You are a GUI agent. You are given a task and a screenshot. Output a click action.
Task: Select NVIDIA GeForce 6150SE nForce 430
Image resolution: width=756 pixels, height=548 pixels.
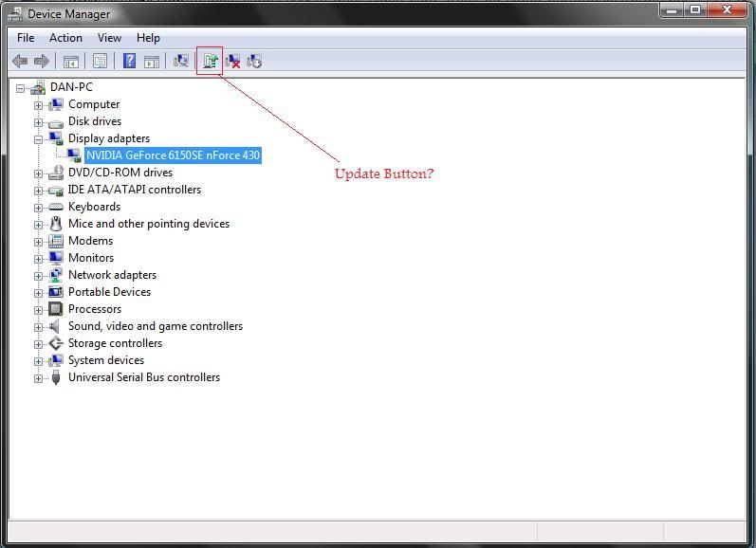pyautogui.click(x=173, y=155)
